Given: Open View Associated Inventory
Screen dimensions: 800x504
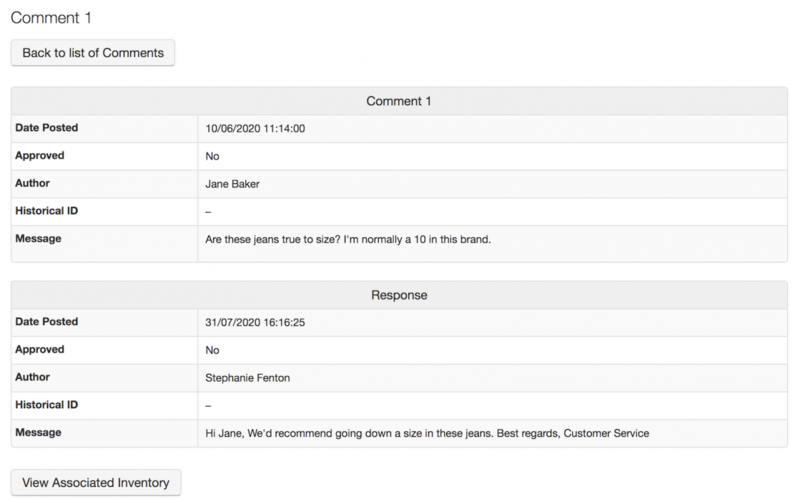Looking at the screenshot, I should point(95,482).
